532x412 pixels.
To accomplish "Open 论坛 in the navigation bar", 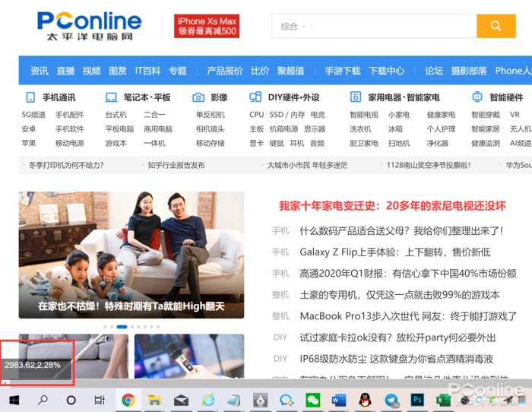I will pyautogui.click(x=434, y=71).
